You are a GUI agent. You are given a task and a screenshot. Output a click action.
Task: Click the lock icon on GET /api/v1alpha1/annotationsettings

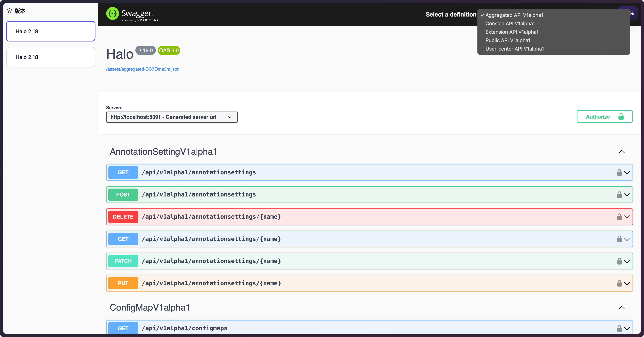[x=619, y=172]
